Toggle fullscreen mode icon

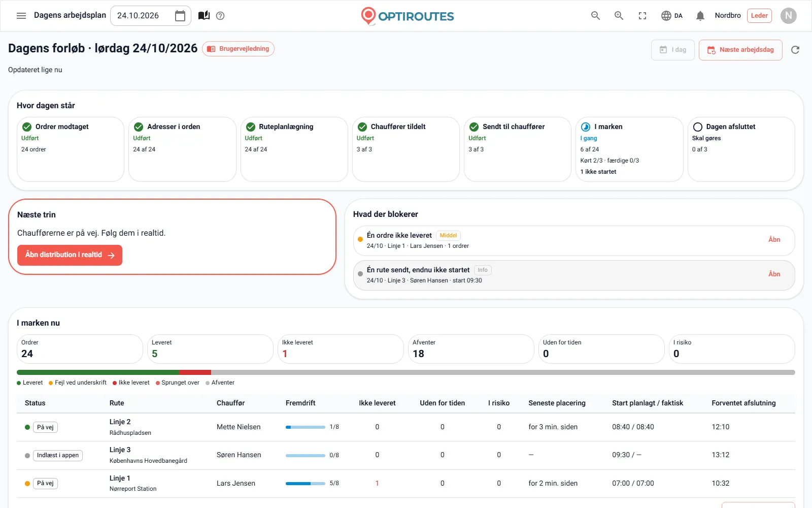pyautogui.click(x=642, y=16)
